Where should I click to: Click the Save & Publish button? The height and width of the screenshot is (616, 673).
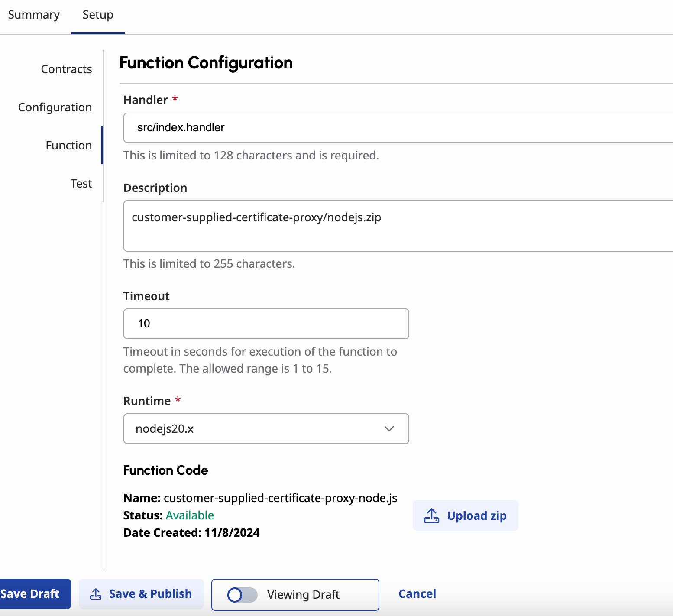(141, 594)
